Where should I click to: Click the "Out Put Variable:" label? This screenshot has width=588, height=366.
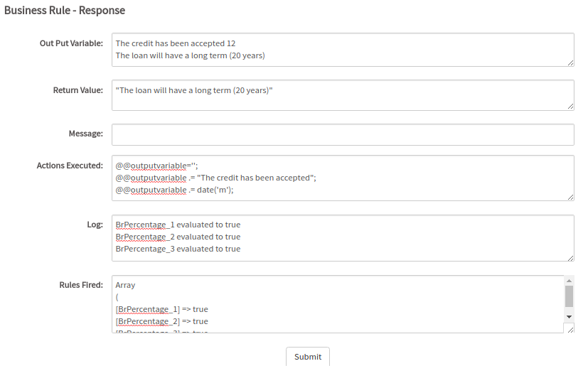71,43
